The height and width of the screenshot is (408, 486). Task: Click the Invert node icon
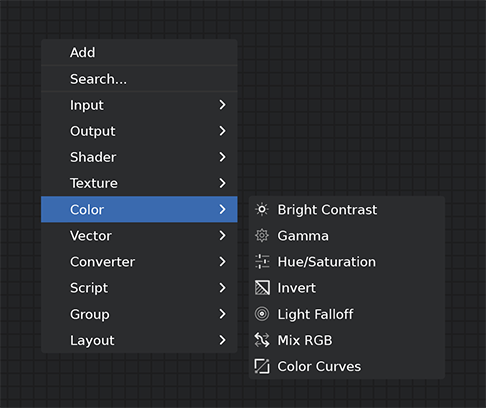pos(262,288)
